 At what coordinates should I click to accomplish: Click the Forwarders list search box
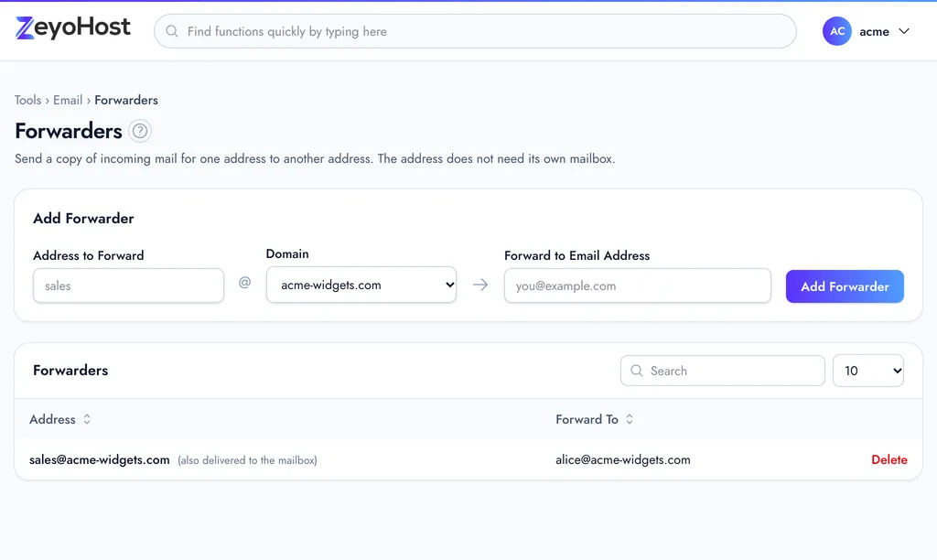click(x=723, y=371)
